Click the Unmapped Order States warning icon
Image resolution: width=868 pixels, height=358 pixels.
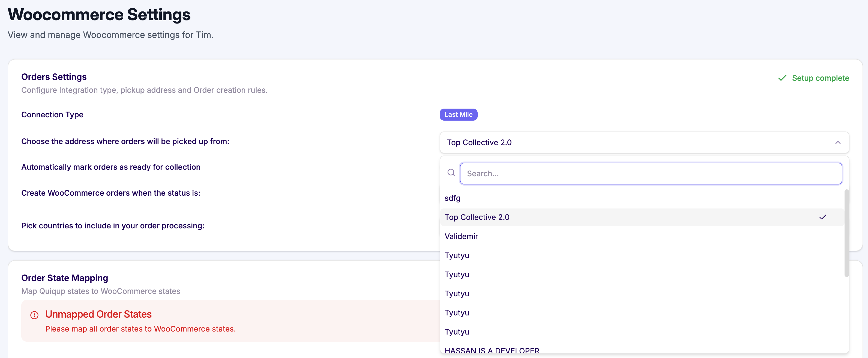coord(34,315)
